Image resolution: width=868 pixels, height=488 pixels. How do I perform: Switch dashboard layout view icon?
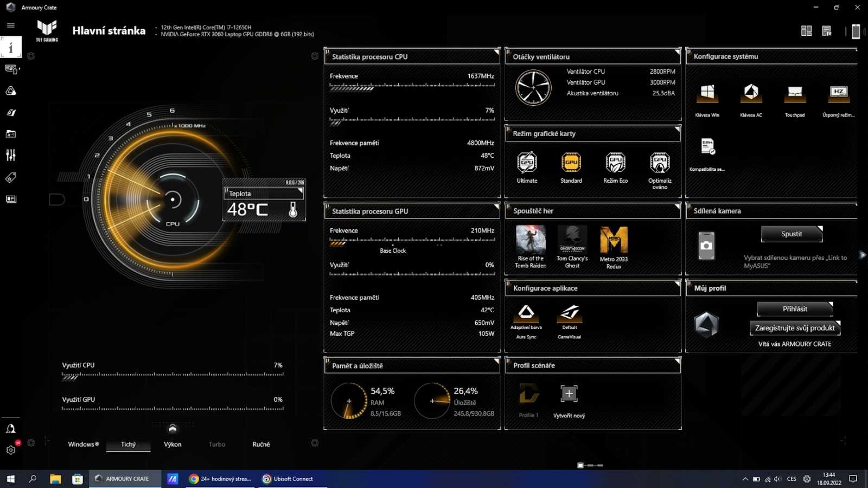coord(807,31)
